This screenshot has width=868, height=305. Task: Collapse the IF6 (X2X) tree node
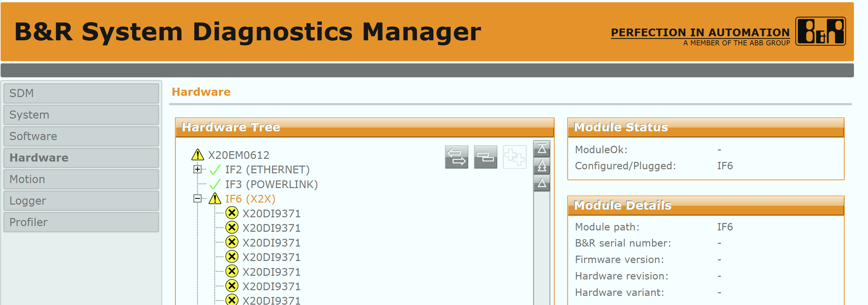coord(197,199)
